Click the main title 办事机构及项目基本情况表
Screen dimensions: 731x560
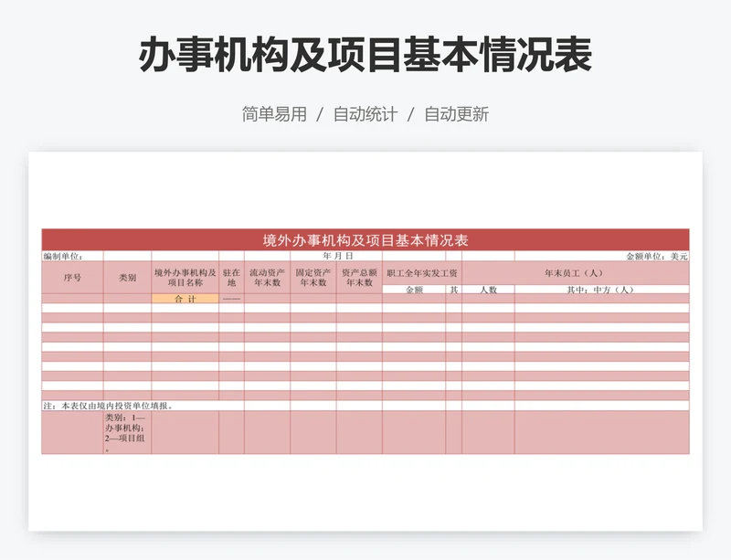pyautogui.click(x=365, y=55)
